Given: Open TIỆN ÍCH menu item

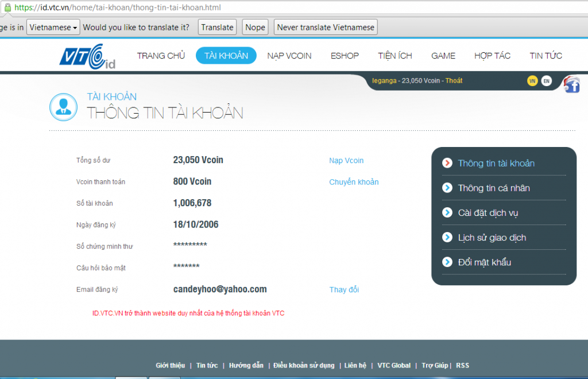Looking at the screenshot, I should point(395,56).
